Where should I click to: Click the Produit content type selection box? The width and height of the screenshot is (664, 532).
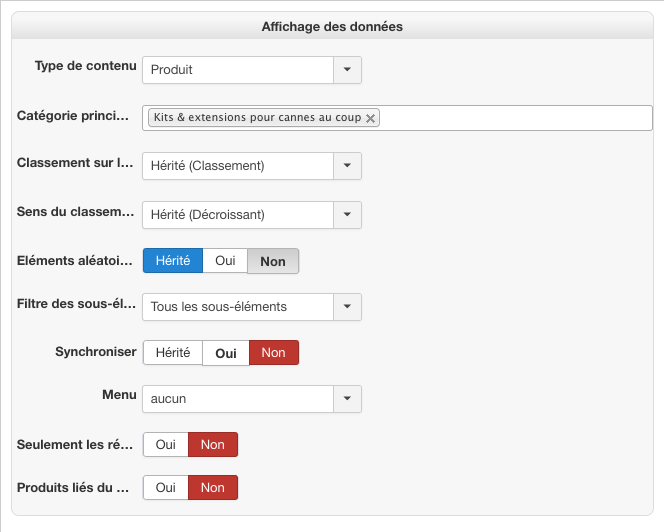tap(238, 70)
